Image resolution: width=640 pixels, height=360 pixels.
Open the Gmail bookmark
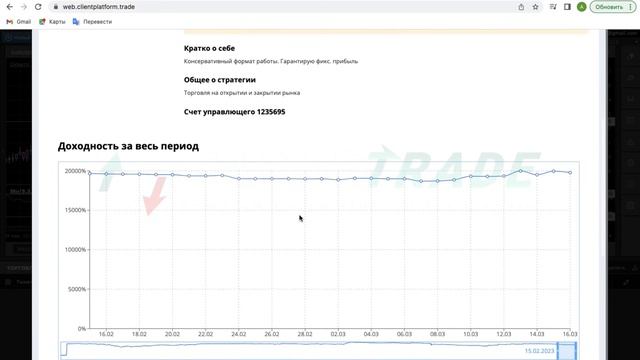[x=19, y=22]
